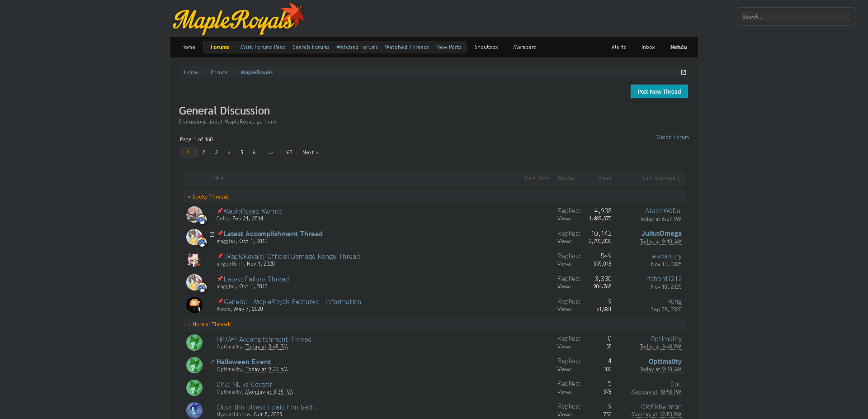
Task: Open the DPS: NL vs Corsair thread
Action: (244, 384)
